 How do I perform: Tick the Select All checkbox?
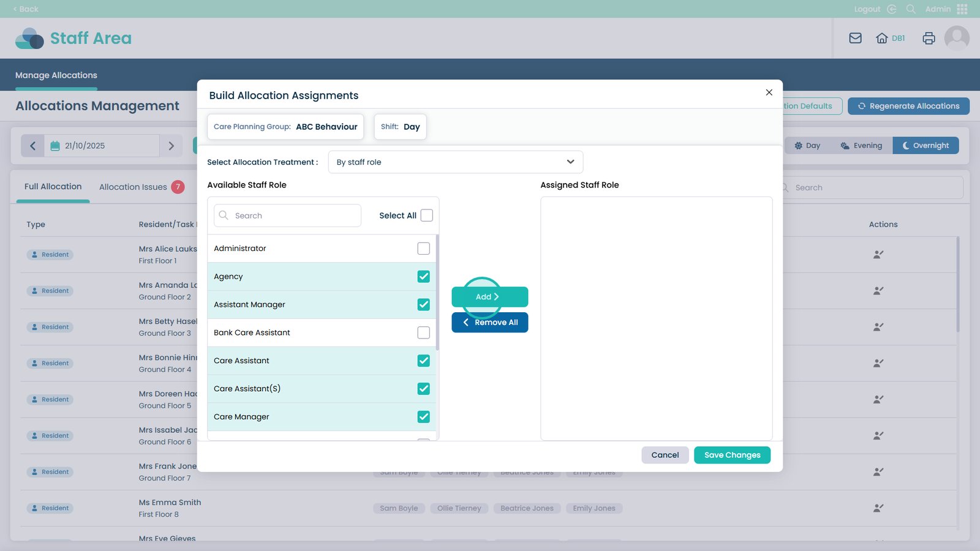[427, 216]
